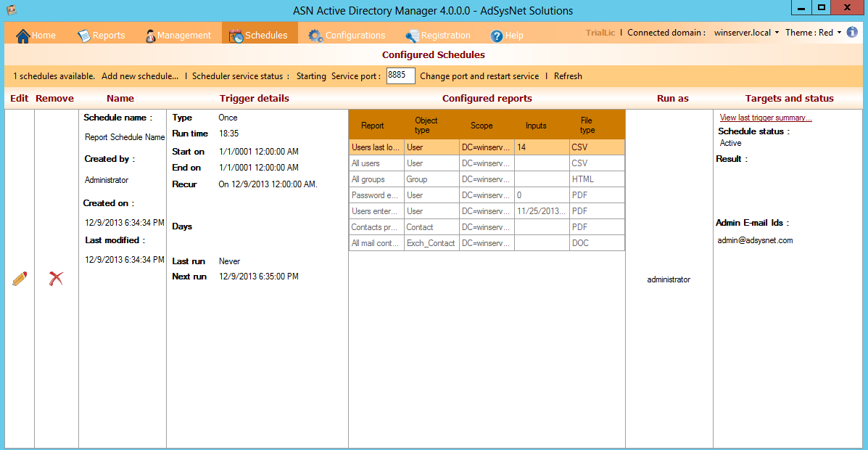Click the Schedule status Active text
Image resolution: width=868 pixels, height=450 pixels.
click(x=731, y=143)
